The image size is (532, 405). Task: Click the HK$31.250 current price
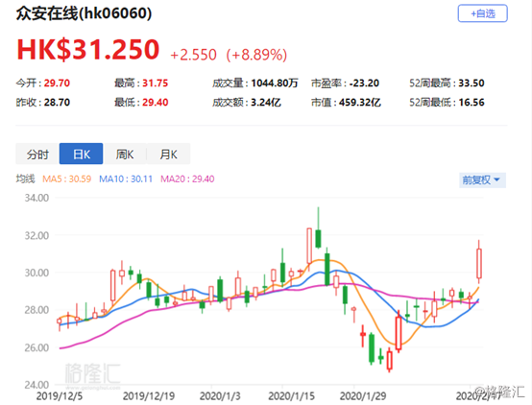tap(88, 50)
